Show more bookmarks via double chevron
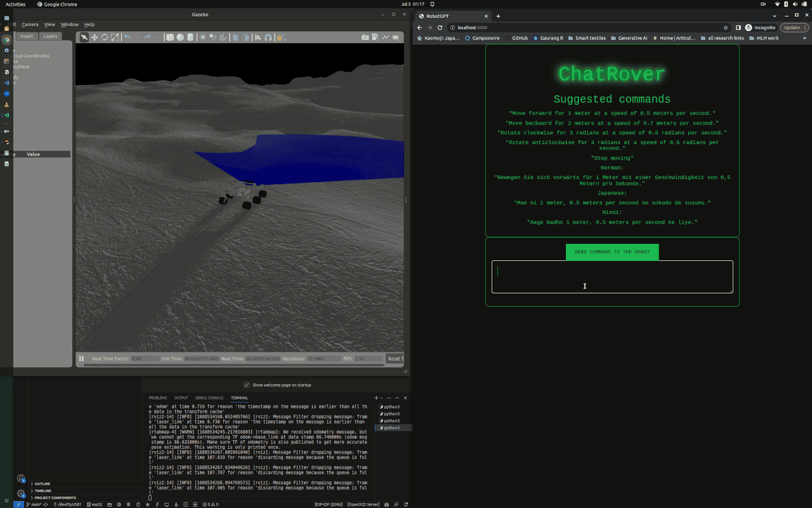The height and width of the screenshot is (508, 812). (804, 38)
